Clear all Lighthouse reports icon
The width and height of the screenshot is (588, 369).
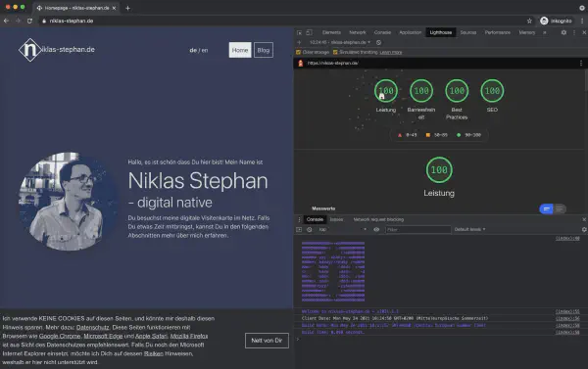coord(378,42)
